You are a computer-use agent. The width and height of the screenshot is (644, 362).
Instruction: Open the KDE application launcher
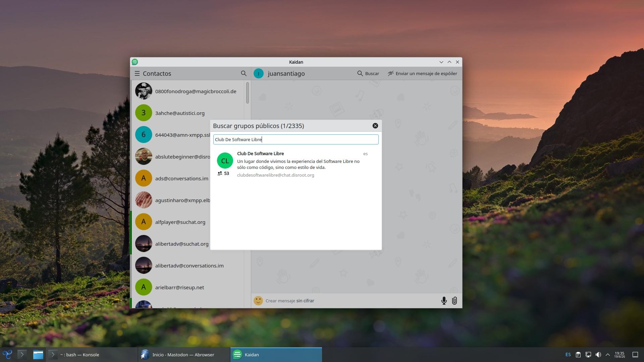click(7, 355)
